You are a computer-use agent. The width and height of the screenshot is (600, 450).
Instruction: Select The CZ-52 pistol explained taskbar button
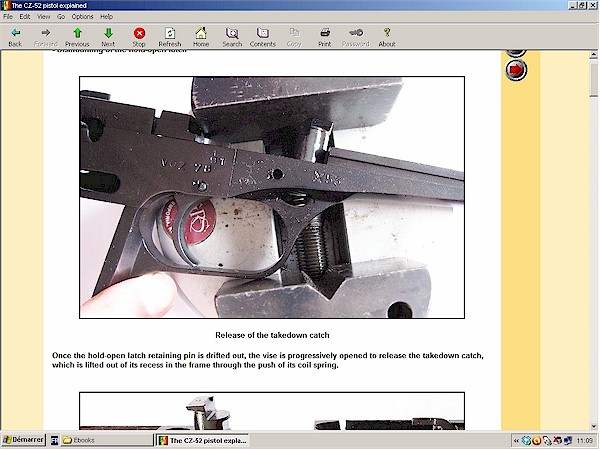[203, 440]
